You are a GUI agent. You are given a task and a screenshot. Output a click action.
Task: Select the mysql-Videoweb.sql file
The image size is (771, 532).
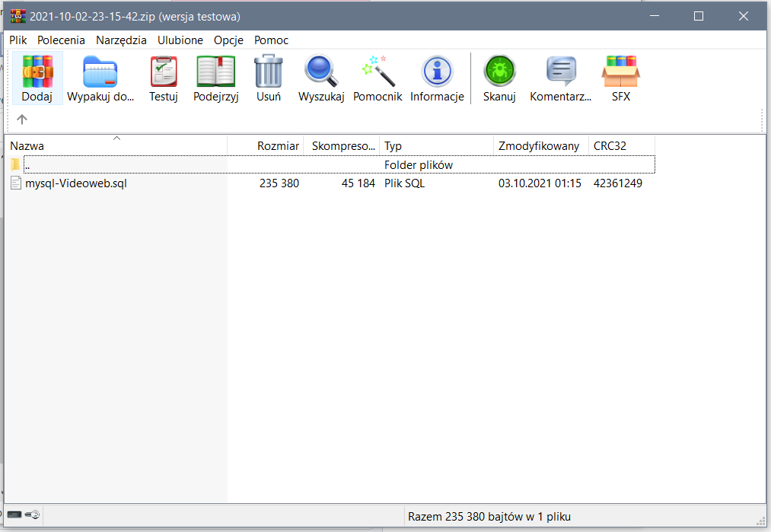(75, 183)
